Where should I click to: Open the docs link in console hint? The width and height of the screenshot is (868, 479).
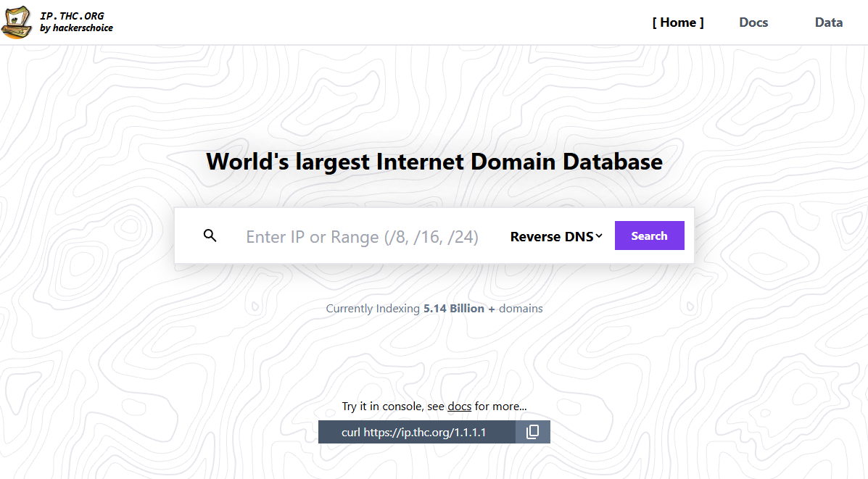click(x=459, y=406)
